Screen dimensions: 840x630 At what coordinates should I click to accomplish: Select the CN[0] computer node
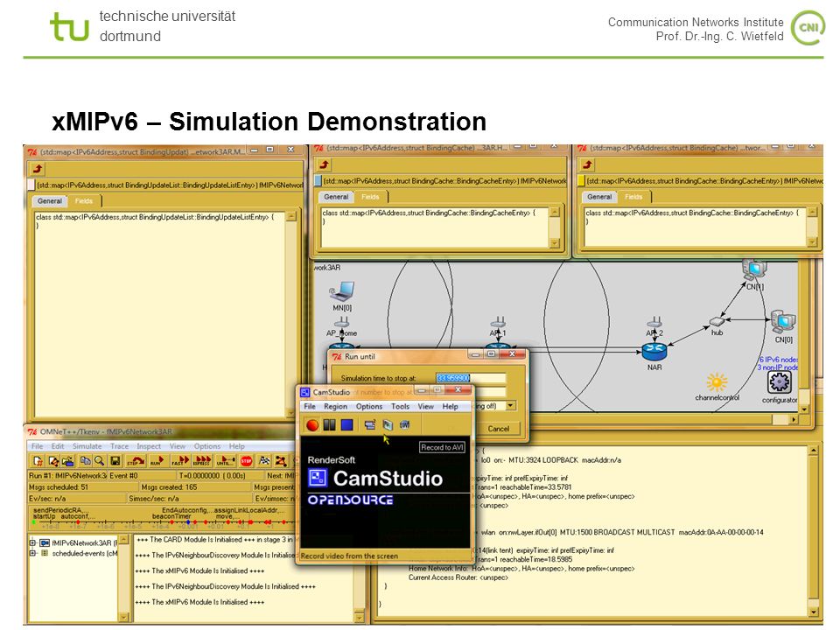pyautogui.click(x=783, y=321)
